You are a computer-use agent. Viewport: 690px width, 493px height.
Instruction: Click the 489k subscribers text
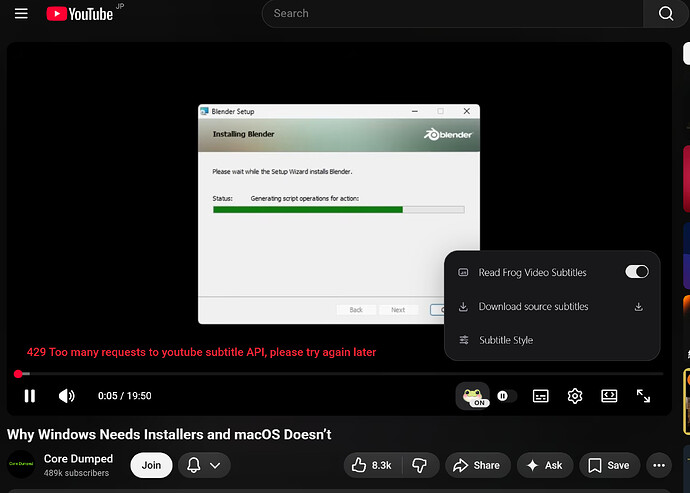[x=76, y=473]
